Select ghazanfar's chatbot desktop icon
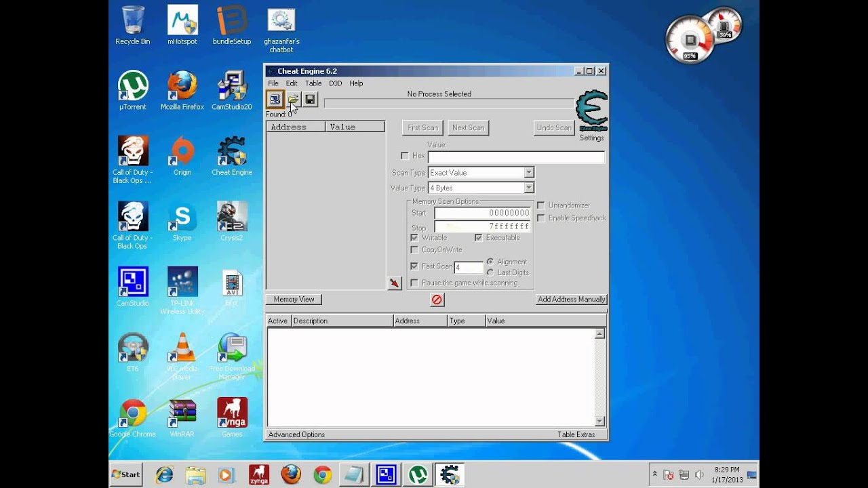 (281, 30)
